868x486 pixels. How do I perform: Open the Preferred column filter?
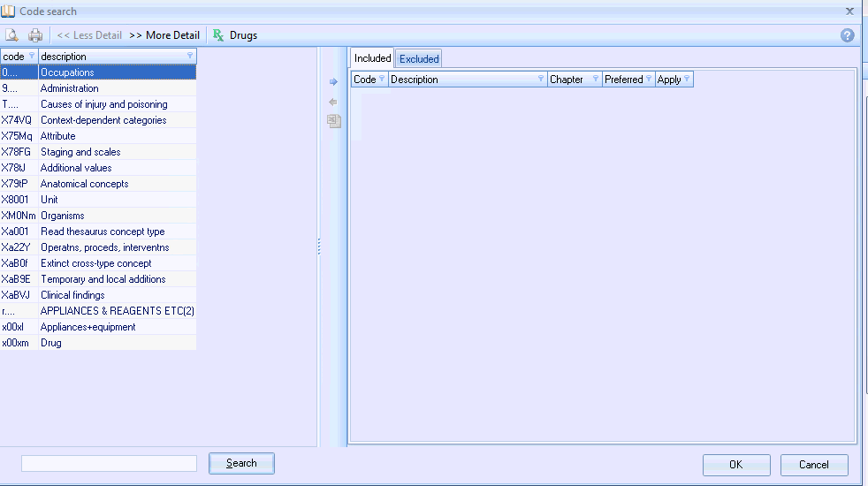click(x=649, y=80)
